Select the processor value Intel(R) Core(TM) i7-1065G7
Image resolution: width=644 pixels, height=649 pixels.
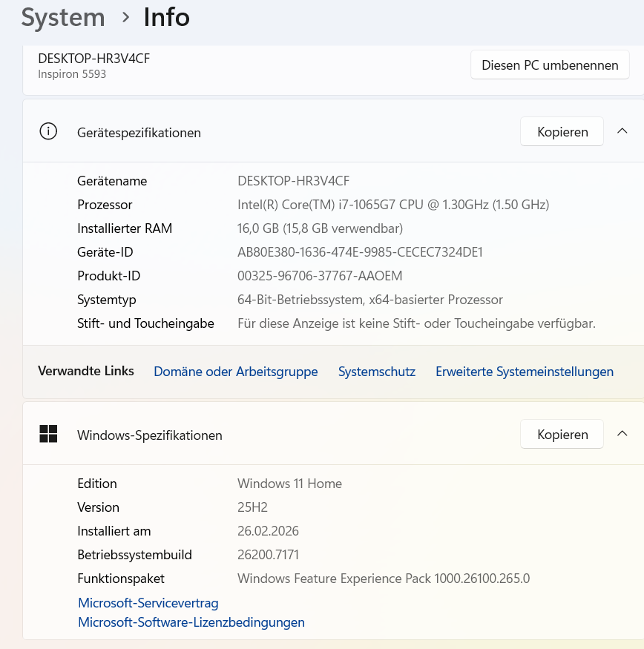point(393,205)
